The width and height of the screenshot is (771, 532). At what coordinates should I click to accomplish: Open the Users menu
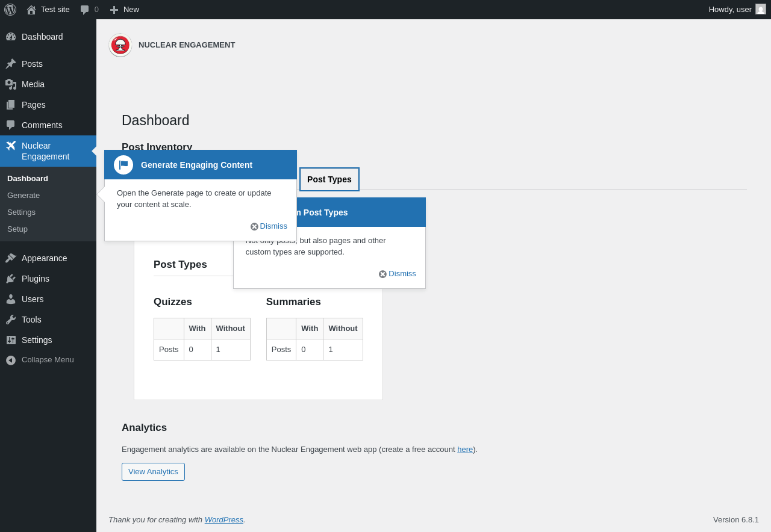pyautogui.click(x=48, y=299)
